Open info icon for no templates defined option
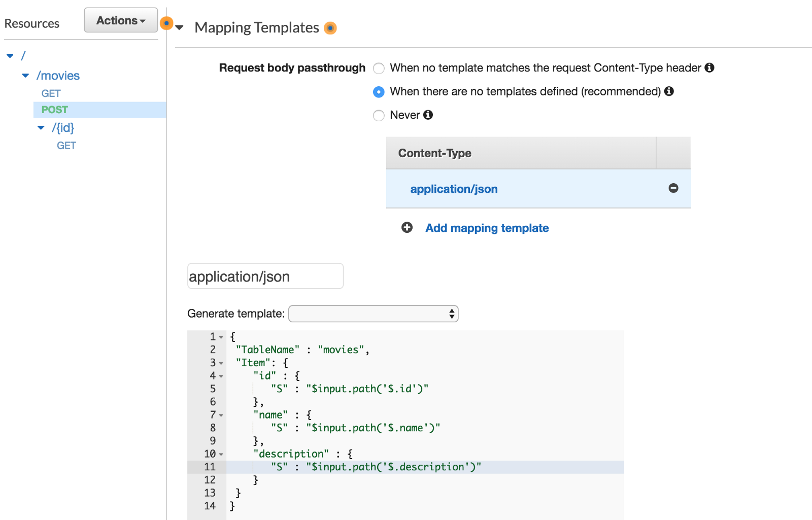The width and height of the screenshot is (812, 520). click(x=669, y=91)
